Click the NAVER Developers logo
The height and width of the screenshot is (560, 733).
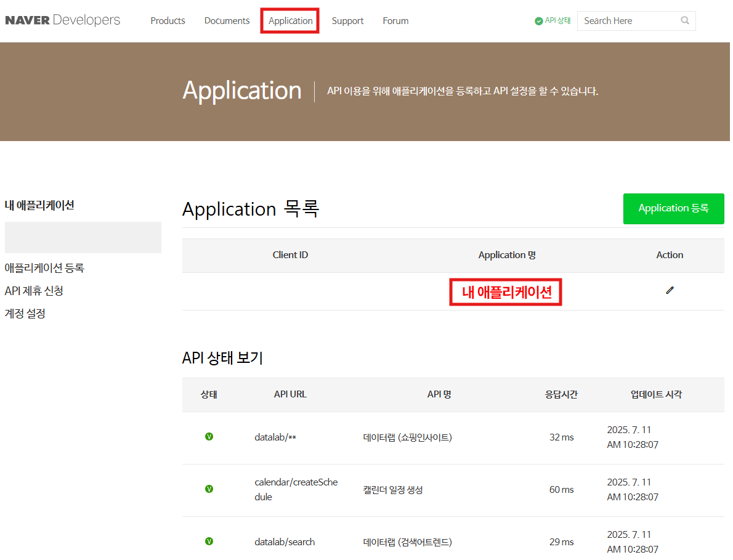(x=63, y=20)
